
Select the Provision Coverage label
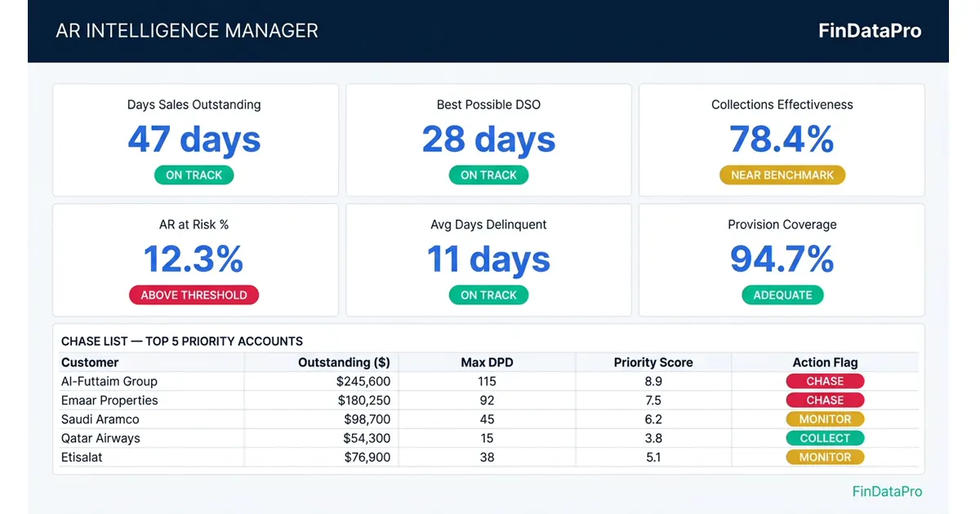click(782, 224)
